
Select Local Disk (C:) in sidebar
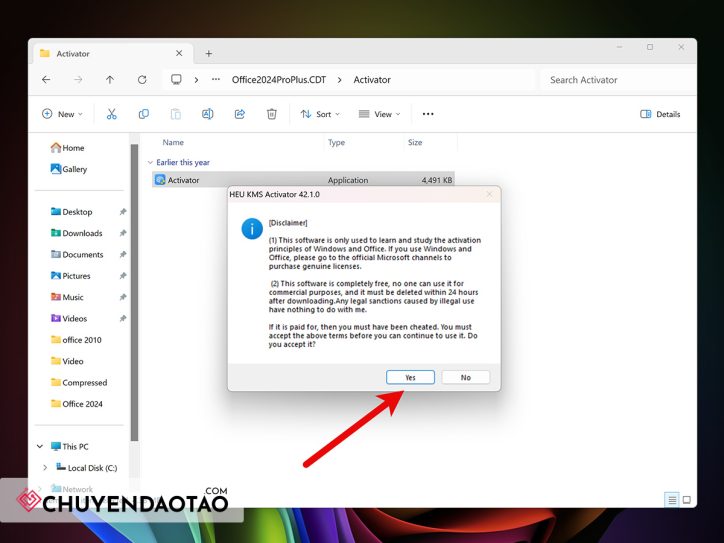click(x=86, y=468)
